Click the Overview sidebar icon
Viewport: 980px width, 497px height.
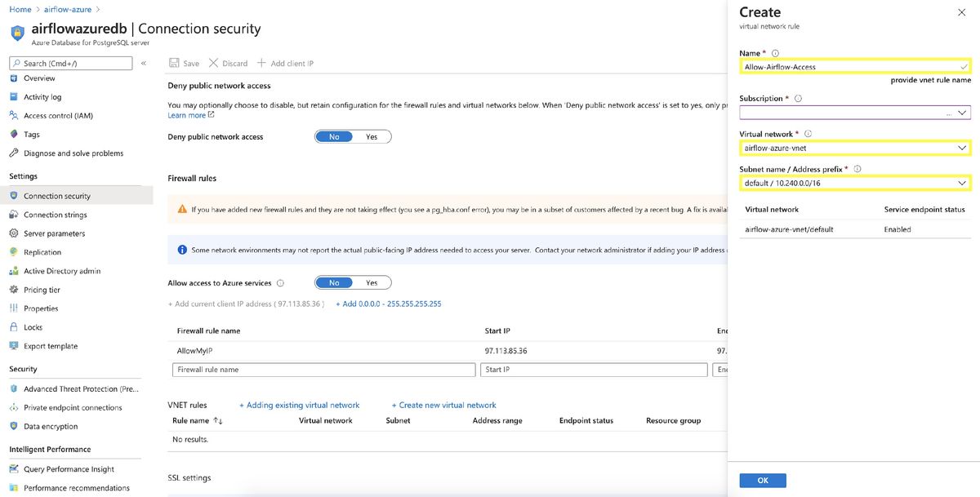(x=14, y=78)
